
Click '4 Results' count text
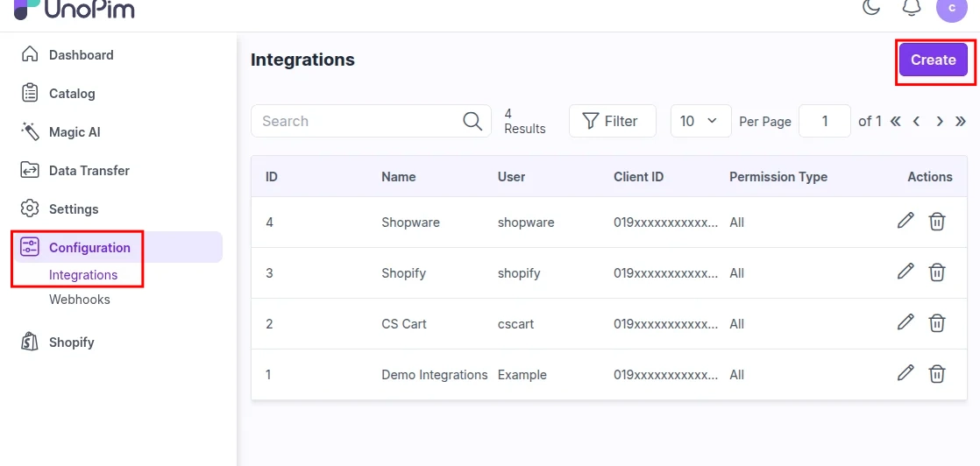(x=525, y=121)
